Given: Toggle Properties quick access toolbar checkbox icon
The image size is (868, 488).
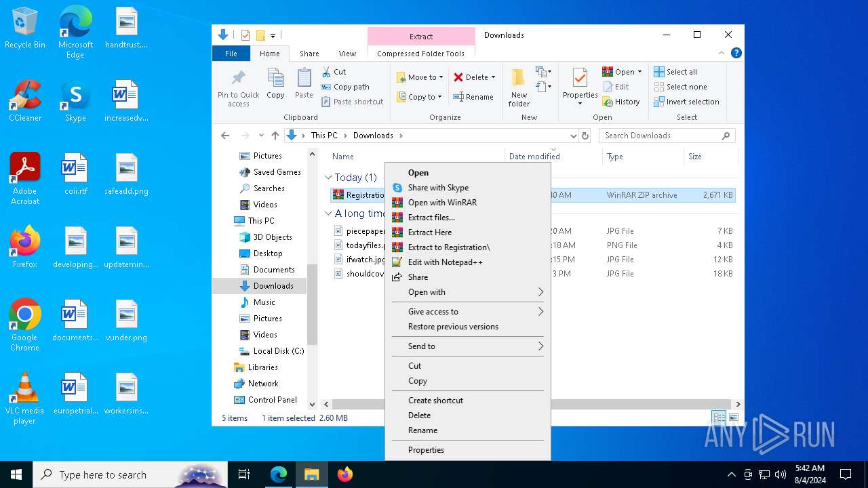Looking at the screenshot, I should [245, 35].
